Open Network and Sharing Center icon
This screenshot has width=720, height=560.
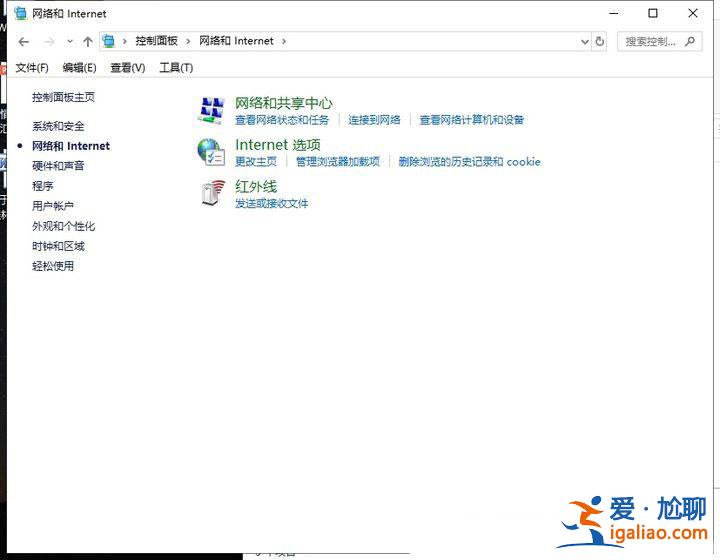tap(212, 110)
